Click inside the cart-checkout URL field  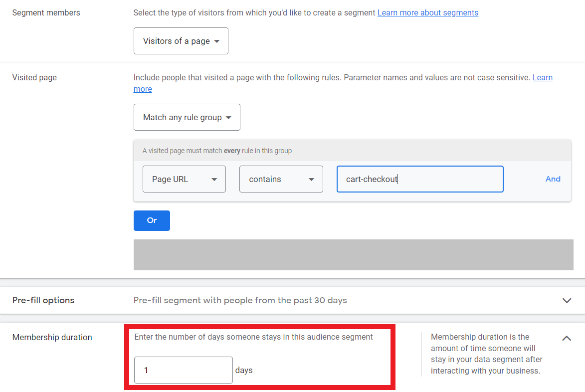[420, 179]
